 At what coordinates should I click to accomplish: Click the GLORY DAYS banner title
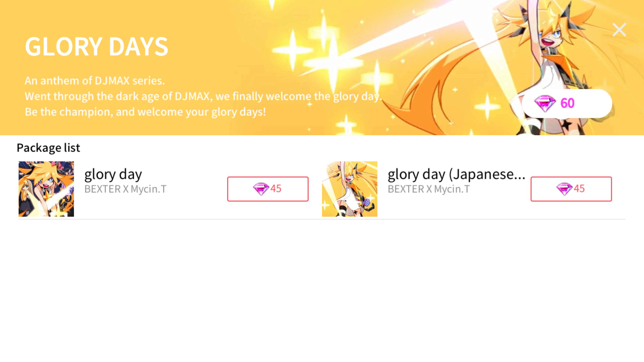tap(96, 47)
